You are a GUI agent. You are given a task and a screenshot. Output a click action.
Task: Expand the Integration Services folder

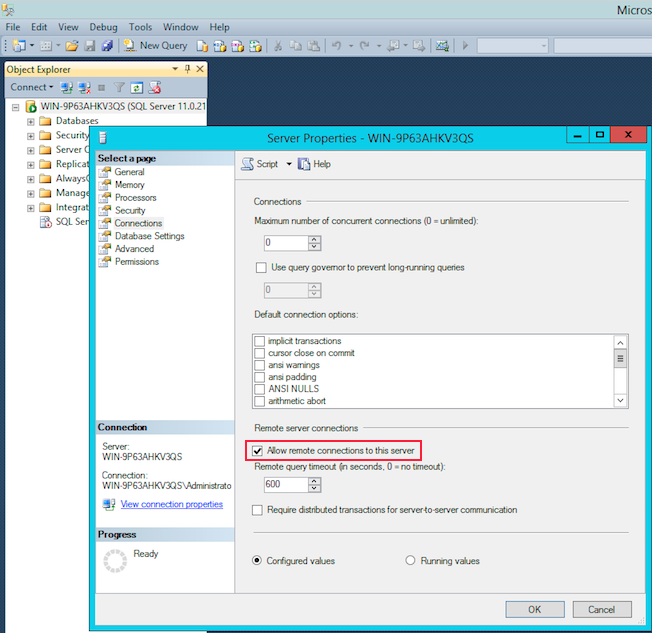30,208
